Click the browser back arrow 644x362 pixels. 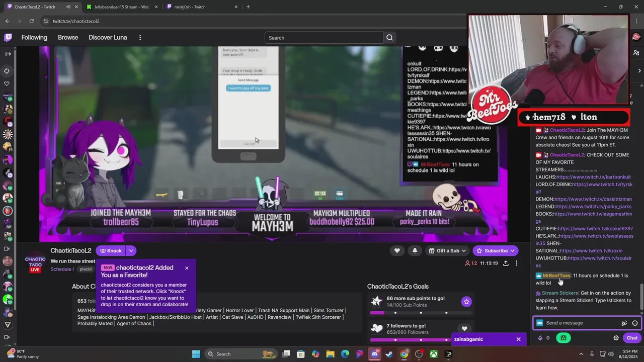[x=7, y=21]
